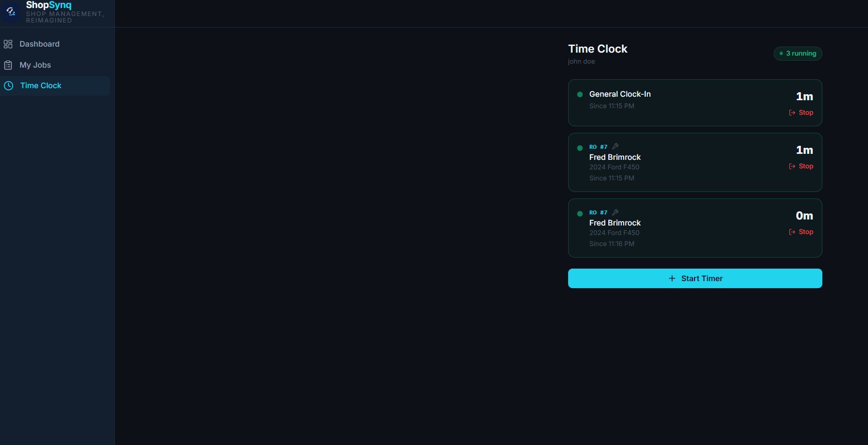Click the ShopSynq brand name
This screenshot has height=445, width=868.
(x=49, y=5)
